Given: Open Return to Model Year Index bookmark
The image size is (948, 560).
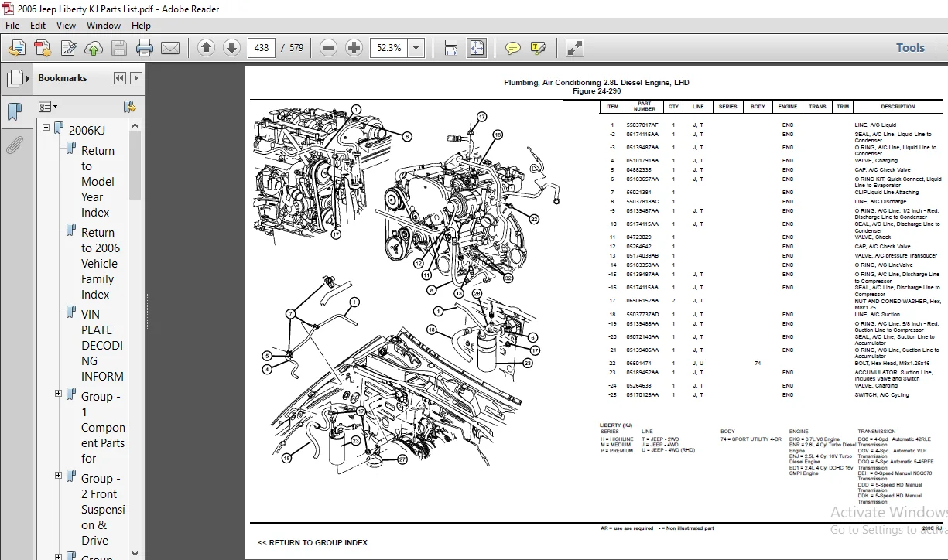Looking at the screenshot, I should (x=98, y=181).
